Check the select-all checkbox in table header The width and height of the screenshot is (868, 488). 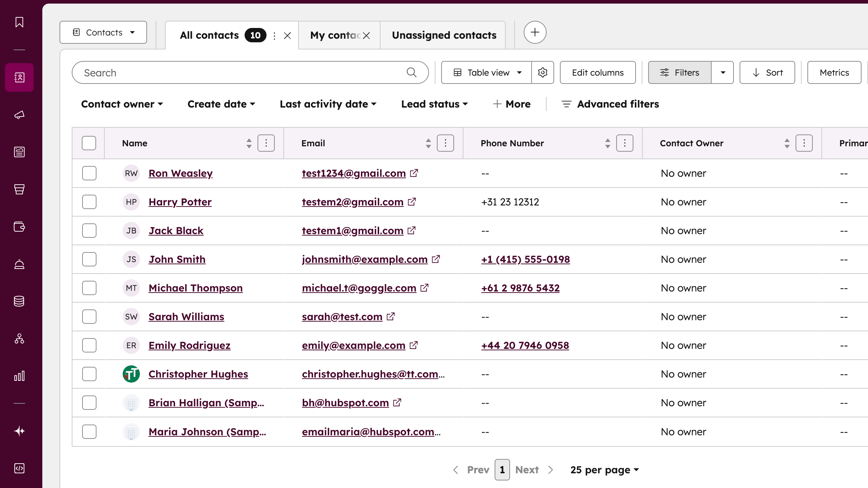pos(89,143)
